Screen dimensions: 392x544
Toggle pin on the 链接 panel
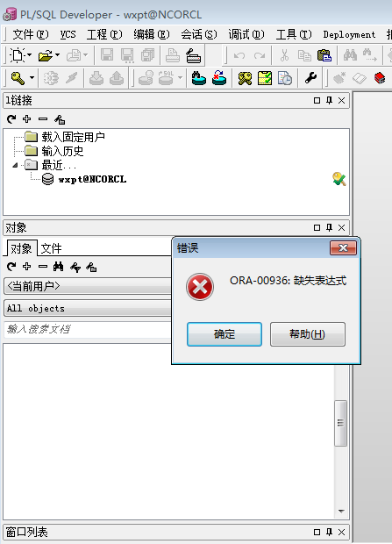(329, 100)
